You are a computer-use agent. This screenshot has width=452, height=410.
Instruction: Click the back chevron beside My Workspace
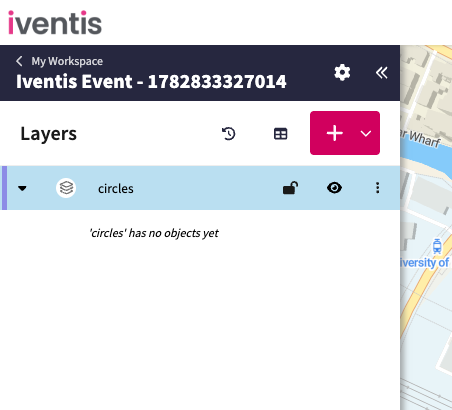[19, 61]
